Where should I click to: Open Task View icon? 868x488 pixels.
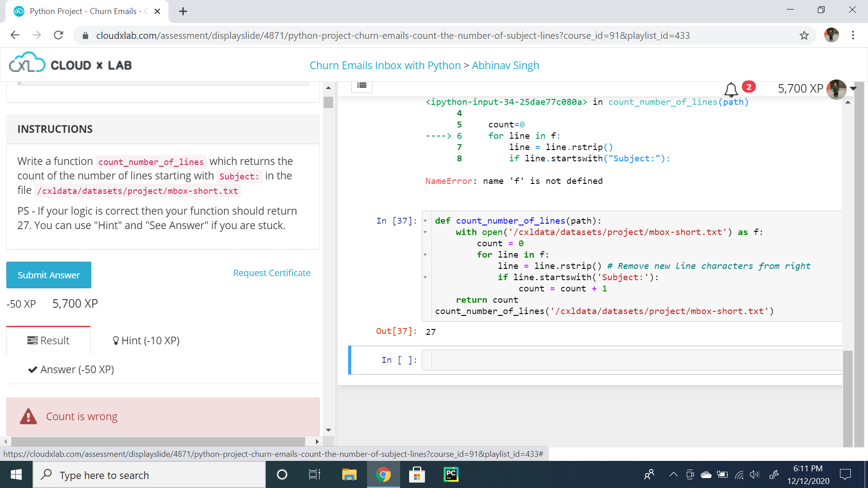tap(314, 474)
